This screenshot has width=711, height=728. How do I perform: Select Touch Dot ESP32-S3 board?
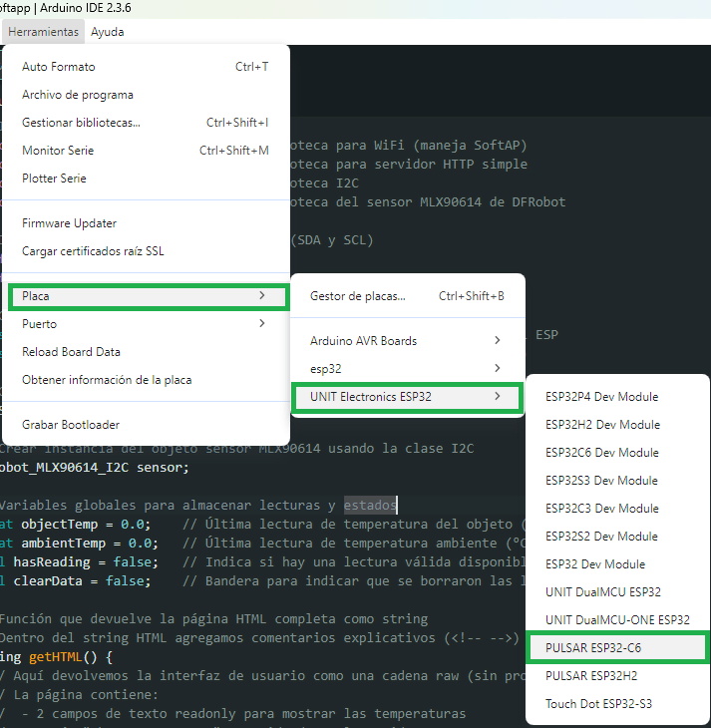[617, 704]
